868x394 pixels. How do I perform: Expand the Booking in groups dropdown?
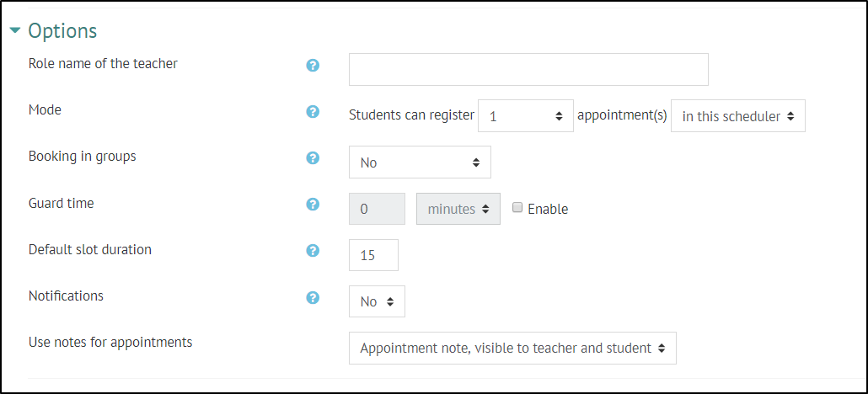click(420, 162)
